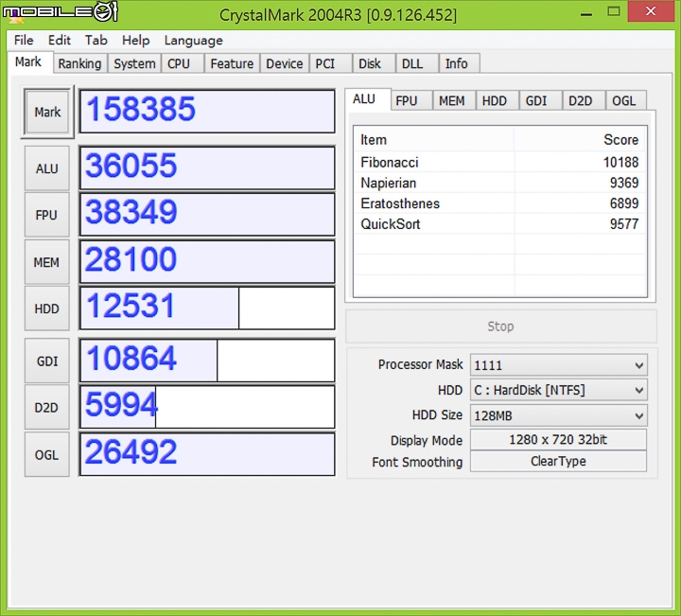Select the Fibonacci row
The width and height of the screenshot is (681, 616).
[x=500, y=163]
